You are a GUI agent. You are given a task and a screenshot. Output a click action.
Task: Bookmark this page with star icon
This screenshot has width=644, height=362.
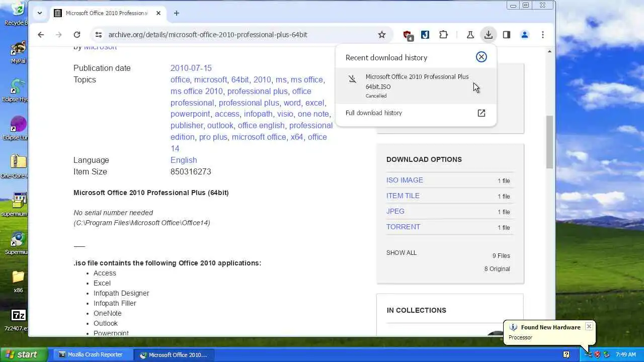(x=382, y=35)
